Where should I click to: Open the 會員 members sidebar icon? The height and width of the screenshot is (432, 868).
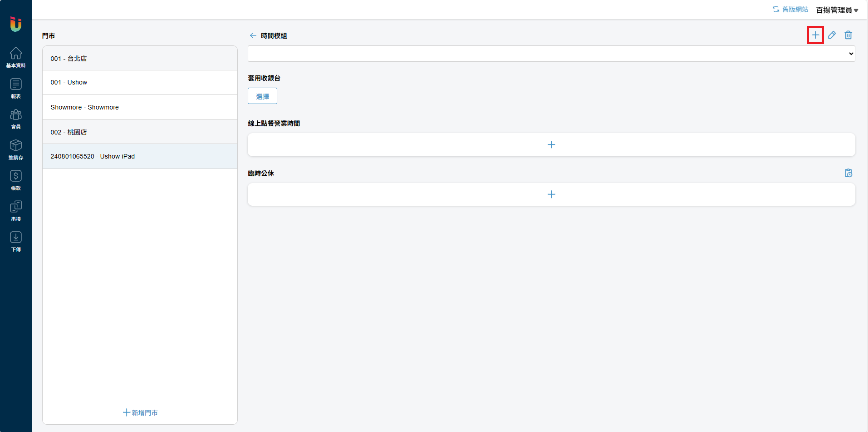point(16,119)
